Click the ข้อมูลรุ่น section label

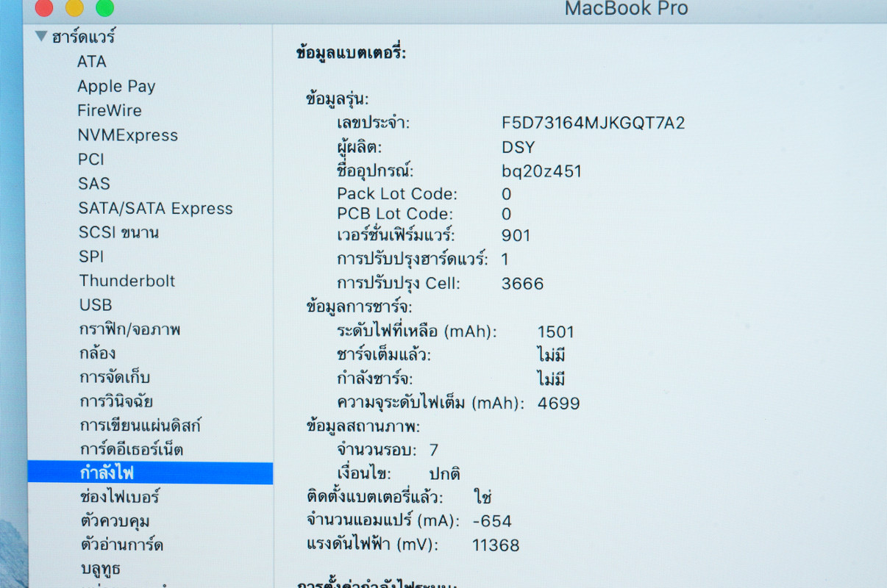[338, 99]
